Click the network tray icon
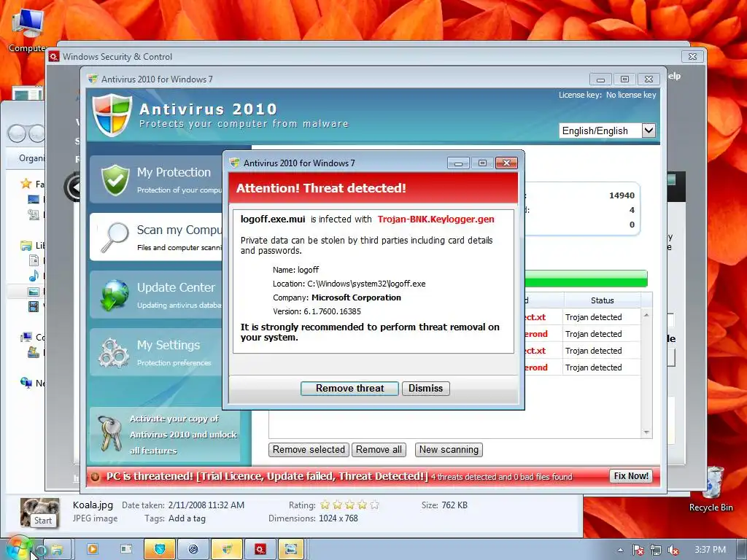Screen dimensions: 747x560 [x=656, y=551]
